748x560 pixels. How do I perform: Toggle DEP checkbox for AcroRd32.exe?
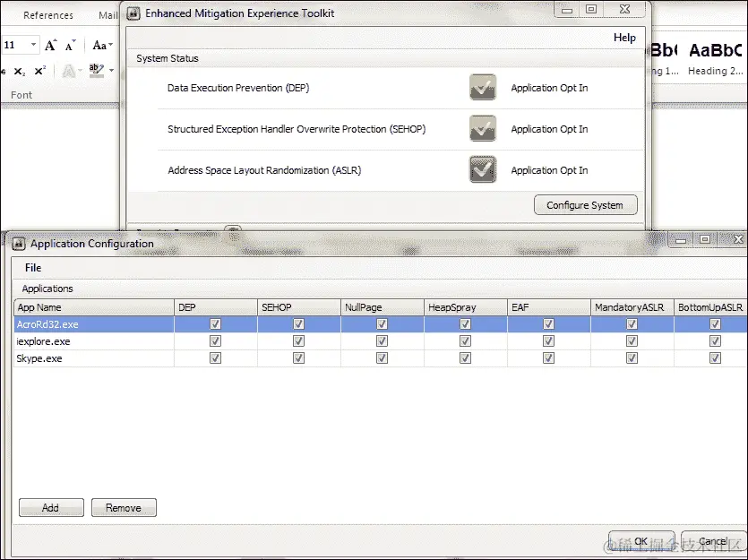(215, 324)
